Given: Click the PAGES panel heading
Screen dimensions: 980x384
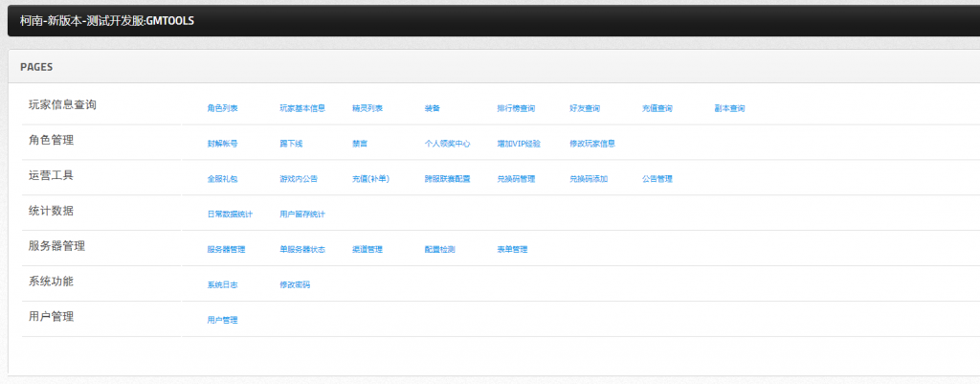Looking at the screenshot, I should click(x=36, y=67).
